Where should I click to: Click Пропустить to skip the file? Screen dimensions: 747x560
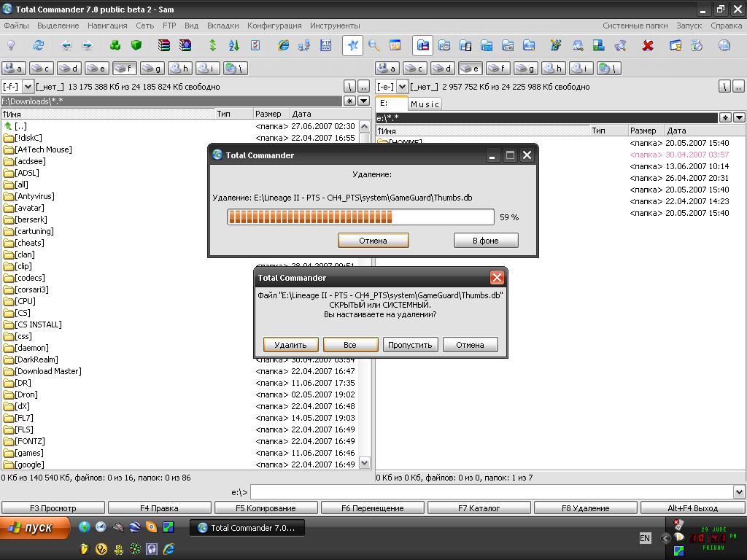(410, 345)
